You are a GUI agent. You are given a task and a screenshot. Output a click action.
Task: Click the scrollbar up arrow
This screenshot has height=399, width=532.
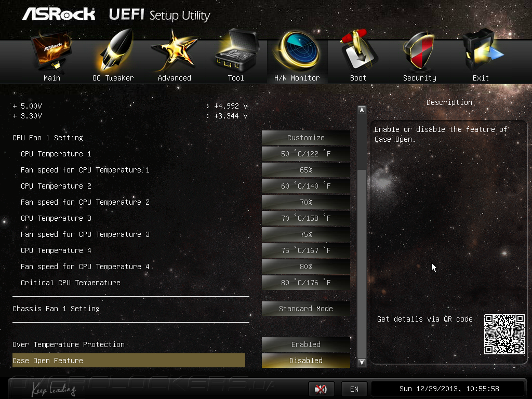362,110
